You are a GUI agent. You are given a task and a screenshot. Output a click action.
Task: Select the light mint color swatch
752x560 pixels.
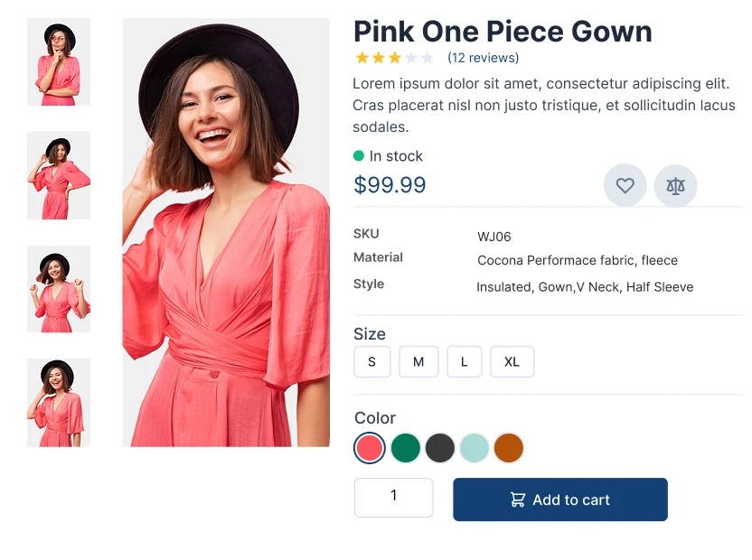tap(475, 448)
